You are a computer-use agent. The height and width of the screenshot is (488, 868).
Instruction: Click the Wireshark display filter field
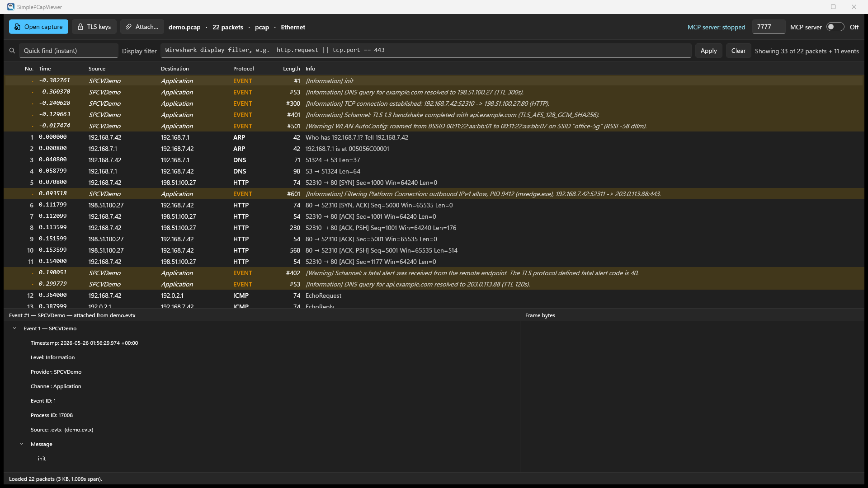pos(426,50)
